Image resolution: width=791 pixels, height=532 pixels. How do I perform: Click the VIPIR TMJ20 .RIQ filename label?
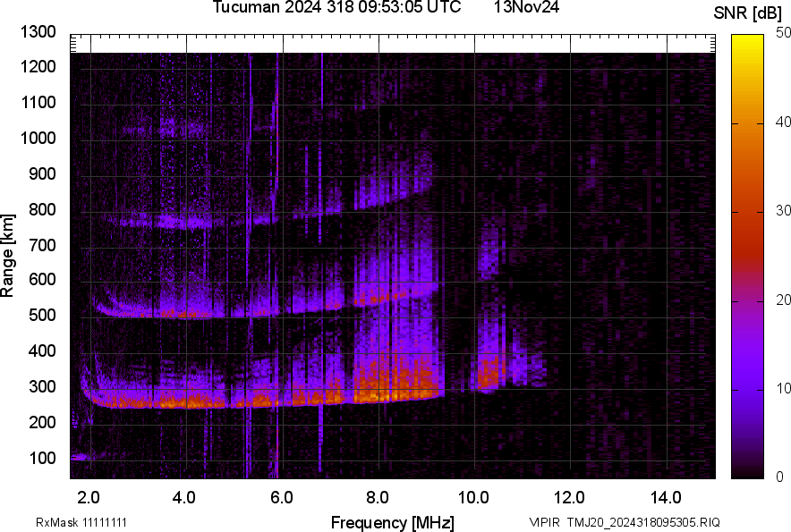624,522
